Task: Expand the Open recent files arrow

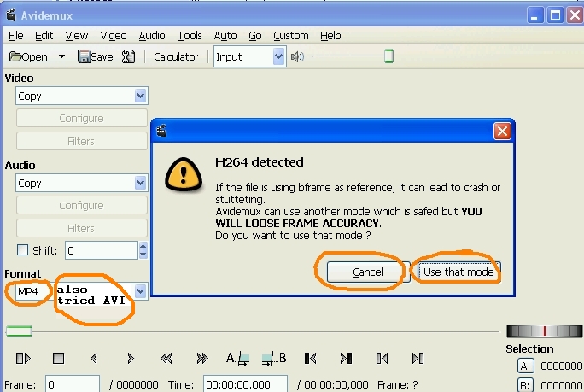Action: coord(61,56)
